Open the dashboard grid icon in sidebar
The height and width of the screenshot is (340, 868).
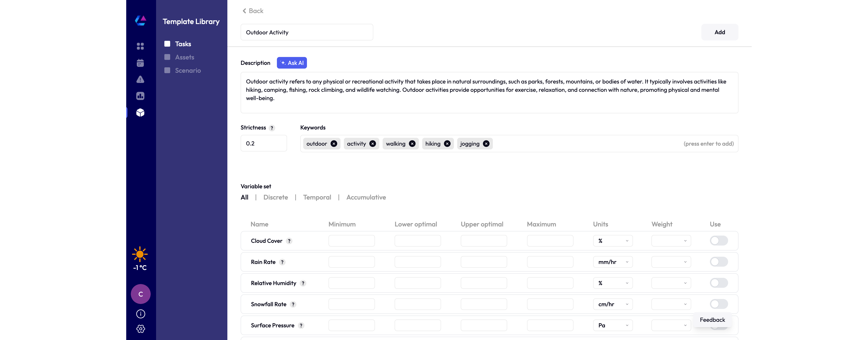click(x=140, y=46)
